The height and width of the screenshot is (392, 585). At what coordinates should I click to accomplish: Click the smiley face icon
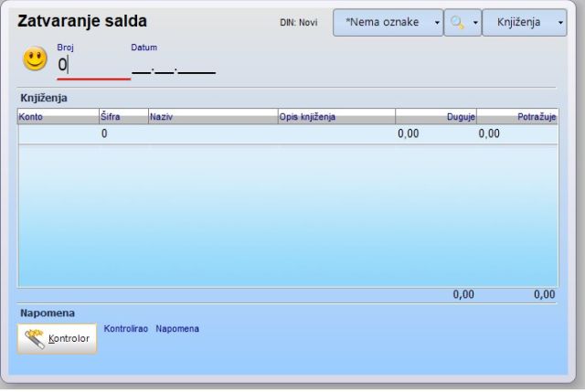[35, 60]
